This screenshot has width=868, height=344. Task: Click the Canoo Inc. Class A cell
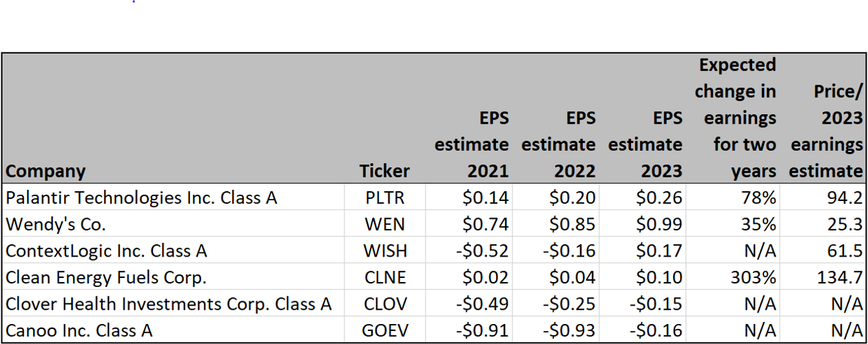[x=79, y=330]
